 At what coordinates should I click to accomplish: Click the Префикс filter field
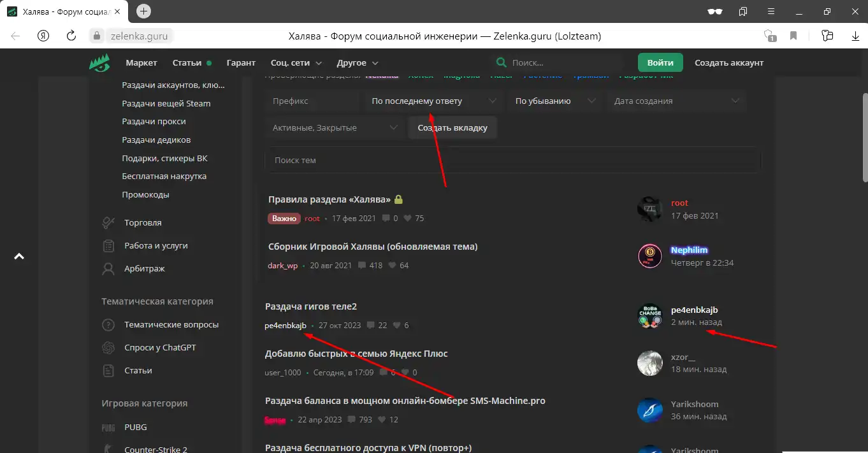pos(312,101)
